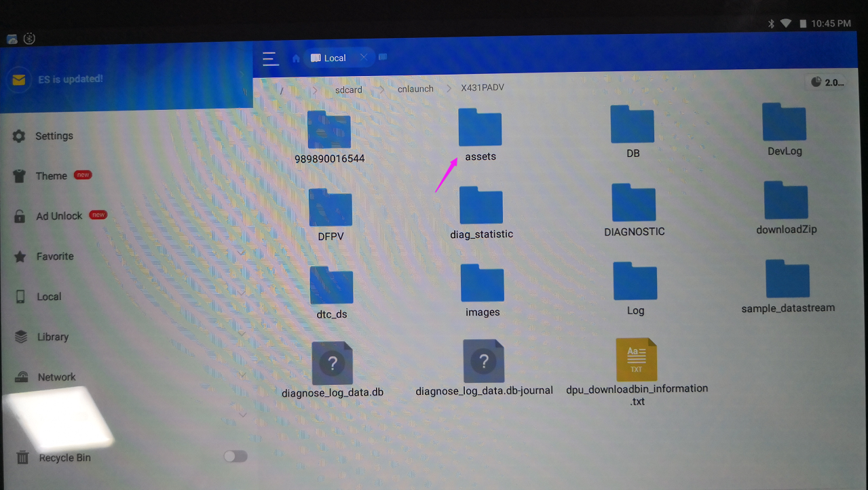The width and height of the screenshot is (868, 490).
Task: Expand the Favorite section chevron
Action: [x=242, y=253]
